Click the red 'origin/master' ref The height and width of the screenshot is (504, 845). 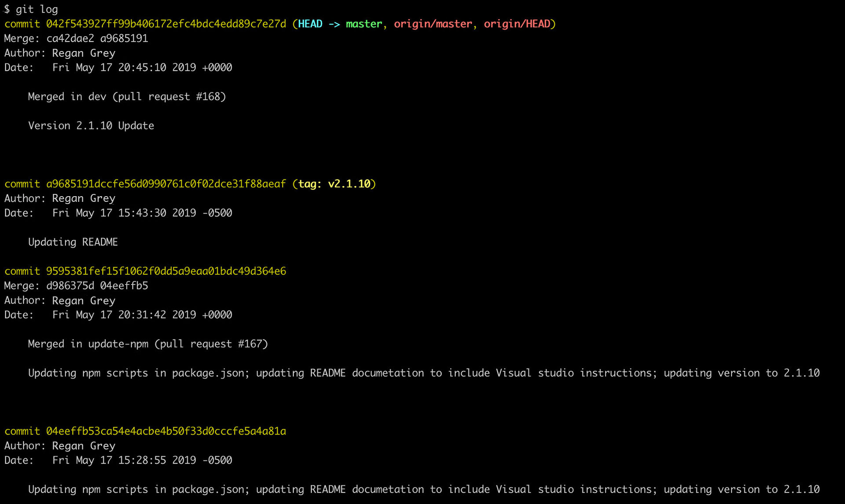coord(433,24)
